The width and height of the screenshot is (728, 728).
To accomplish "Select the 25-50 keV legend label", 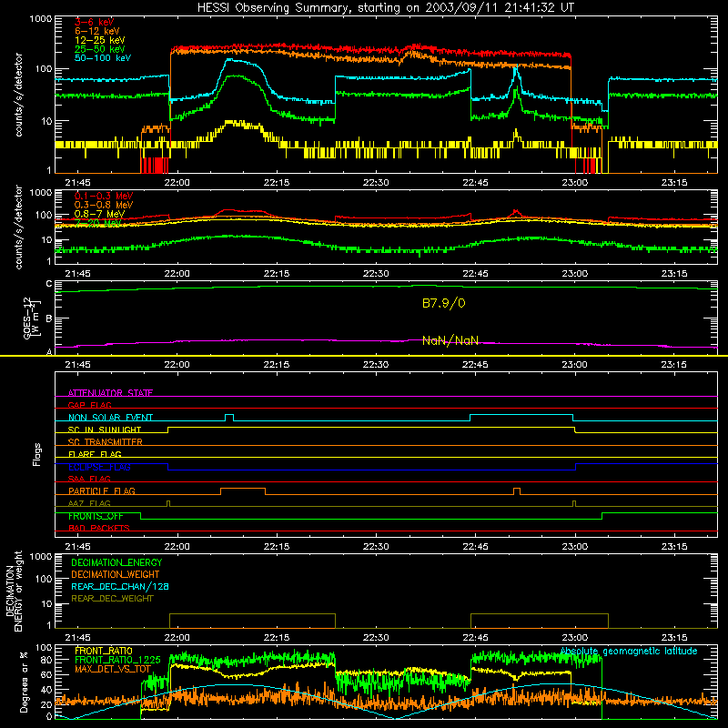I will 100,49.
